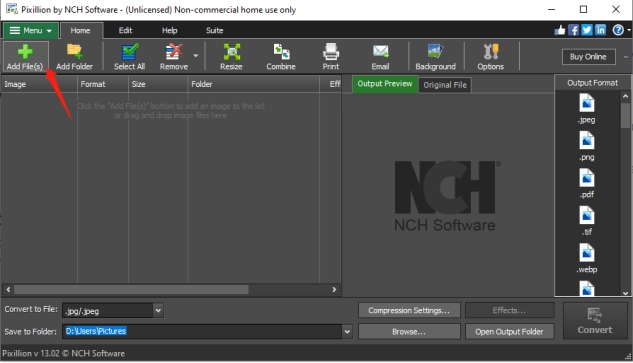Expand the Save to Folder dropdown arrow
The width and height of the screenshot is (633, 363).
[347, 332]
